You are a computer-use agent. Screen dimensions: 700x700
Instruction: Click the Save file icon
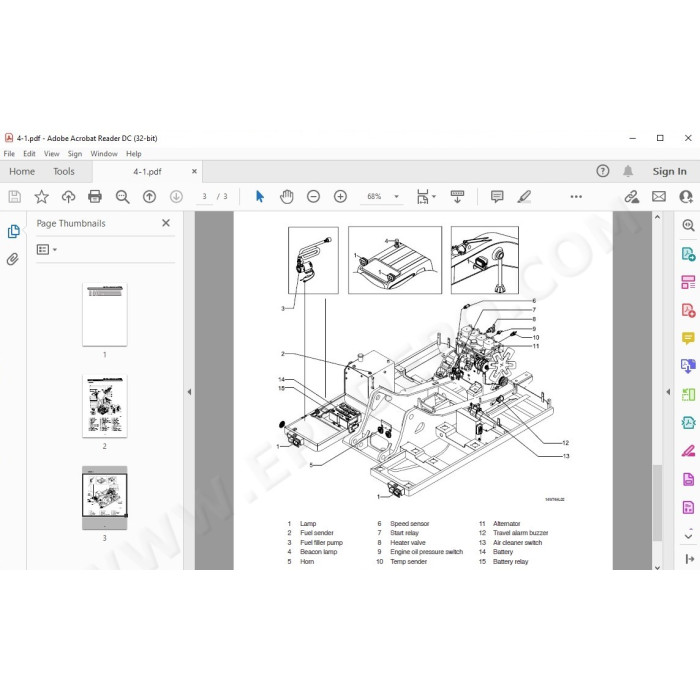pyautogui.click(x=15, y=196)
